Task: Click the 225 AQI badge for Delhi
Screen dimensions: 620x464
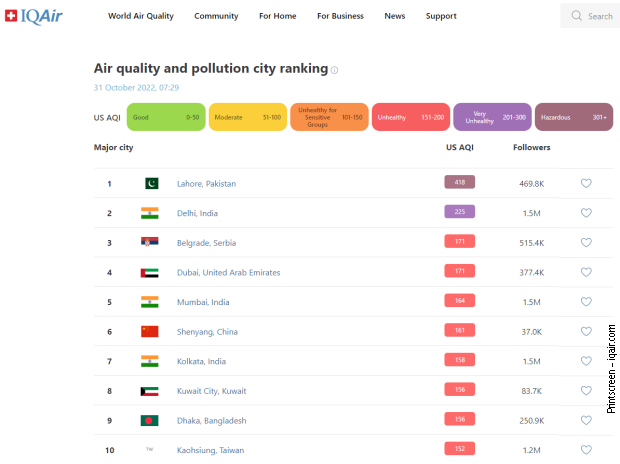Action: (x=459, y=212)
